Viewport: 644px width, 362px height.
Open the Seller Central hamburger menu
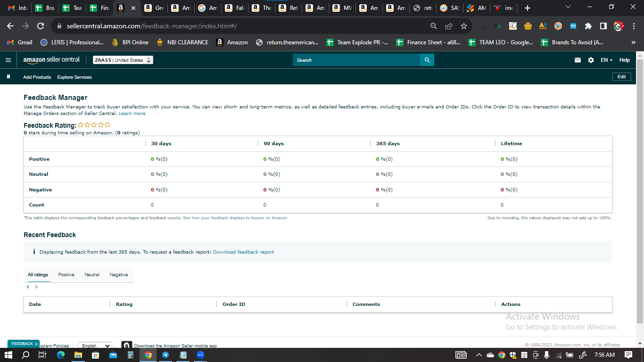[8, 60]
